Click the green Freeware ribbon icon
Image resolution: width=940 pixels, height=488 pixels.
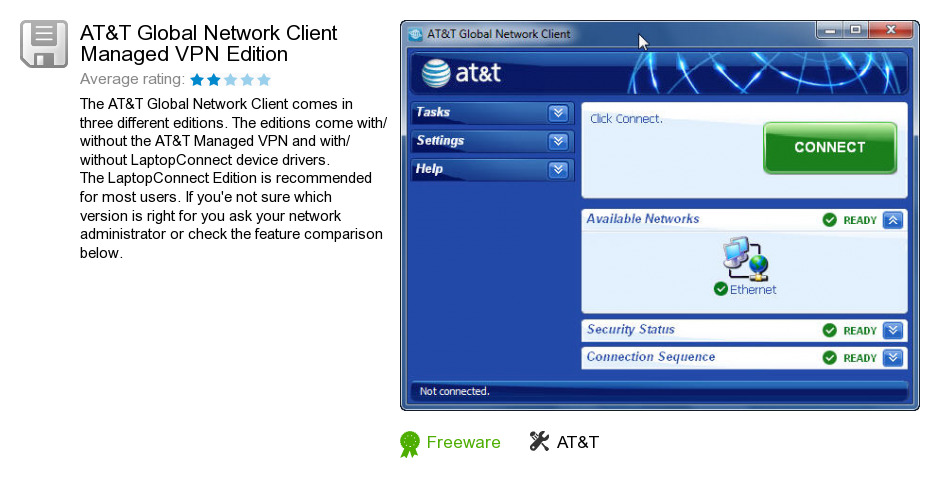tap(410, 444)
